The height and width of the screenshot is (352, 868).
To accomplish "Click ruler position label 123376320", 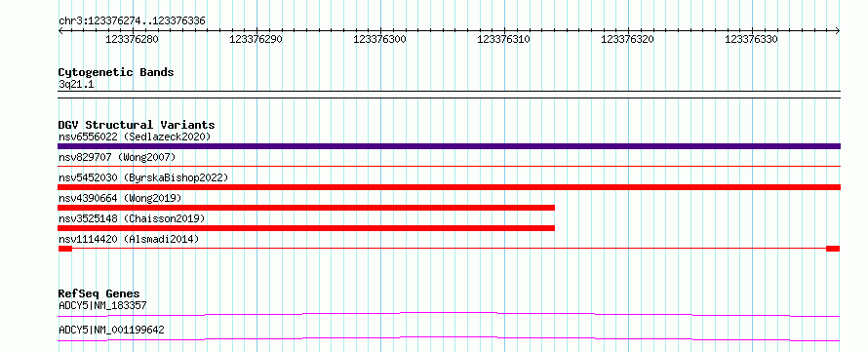I will [627, 39].
